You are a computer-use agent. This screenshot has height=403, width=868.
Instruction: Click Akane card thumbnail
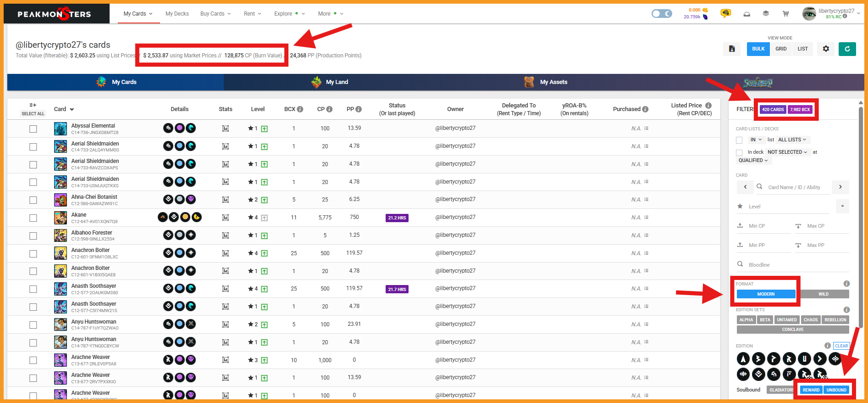(x=61, y=218)
